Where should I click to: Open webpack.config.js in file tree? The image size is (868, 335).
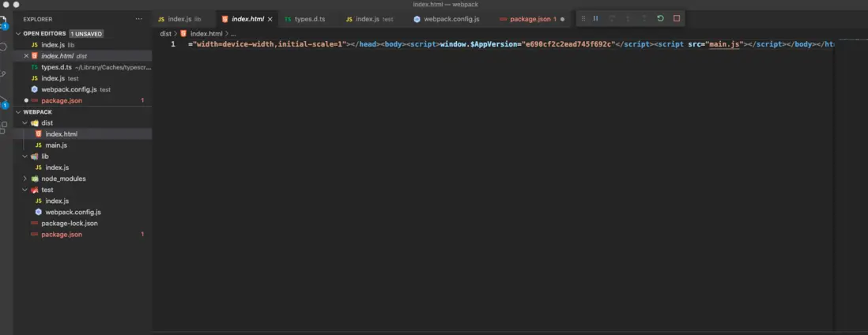tap(83, 212)
